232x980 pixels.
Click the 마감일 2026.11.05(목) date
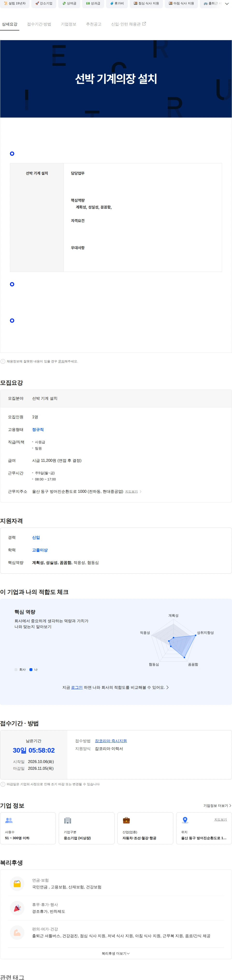[41, 769]
